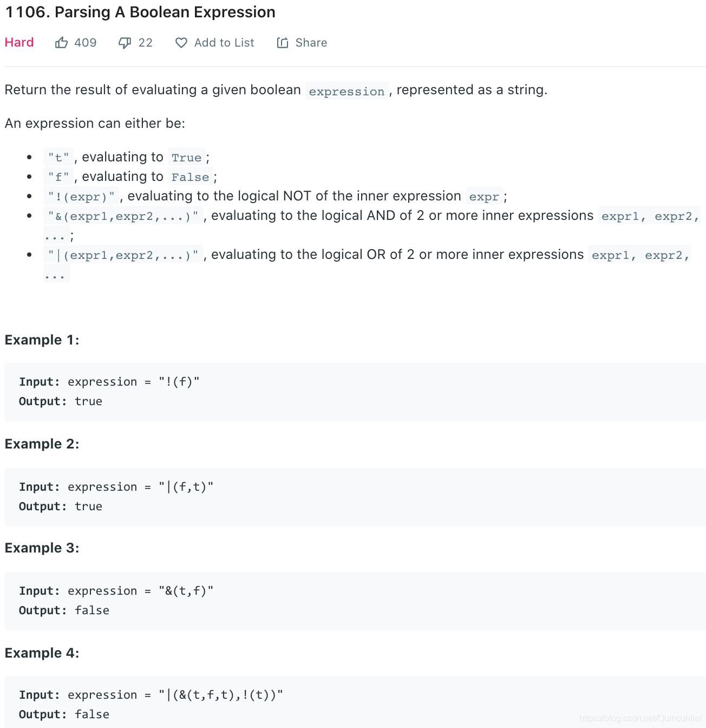Click the Share export icon
706x728 pixels.
click(283, 42)
